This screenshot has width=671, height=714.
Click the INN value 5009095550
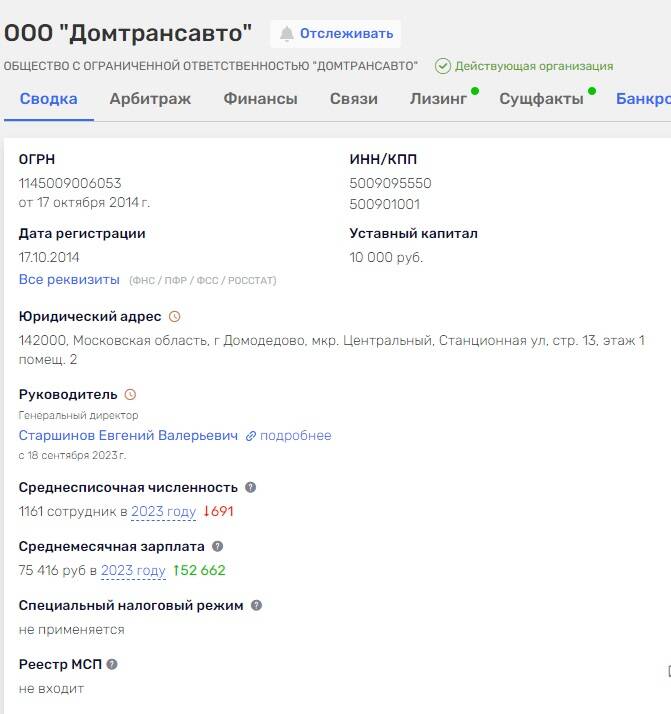click(390, 183)
